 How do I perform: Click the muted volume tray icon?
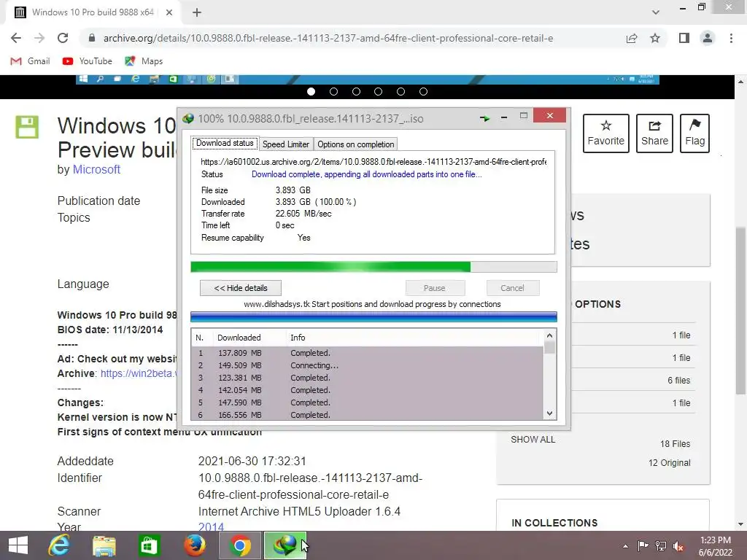coord(678,546)
